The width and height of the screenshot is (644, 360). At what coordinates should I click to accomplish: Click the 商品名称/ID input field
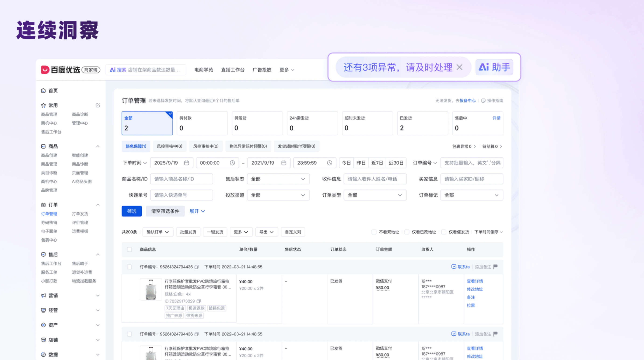pyautogui.click(x=182, y=179)
